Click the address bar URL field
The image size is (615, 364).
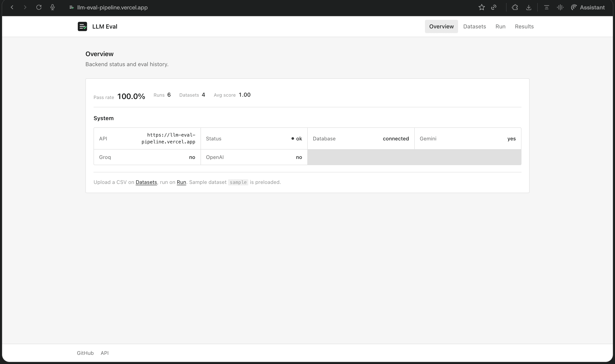tap(112, 7)
